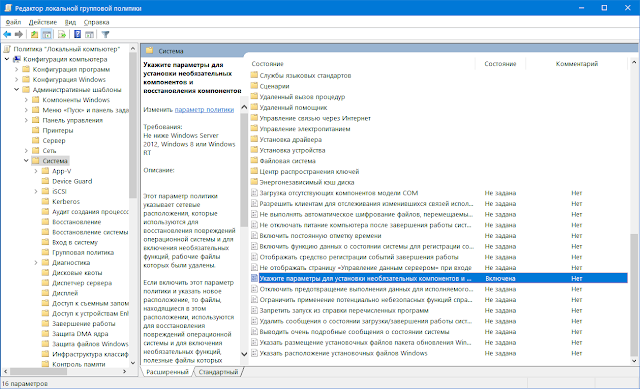Click the tree pane scroll-up arrow
640x389 pixels.
click(133, 49)
